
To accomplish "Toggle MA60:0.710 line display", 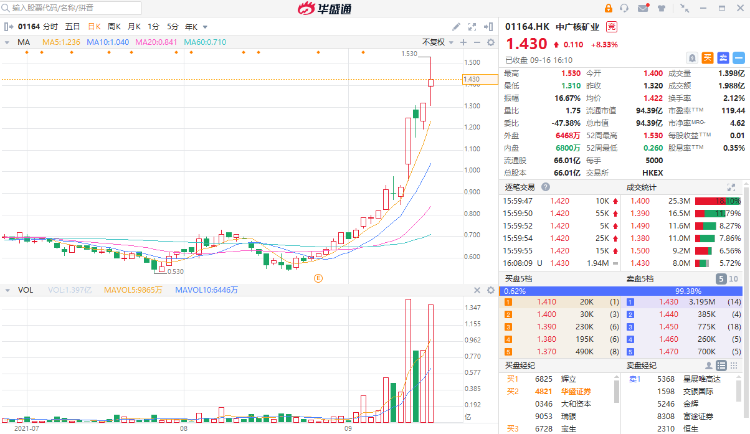I will 205,42.
